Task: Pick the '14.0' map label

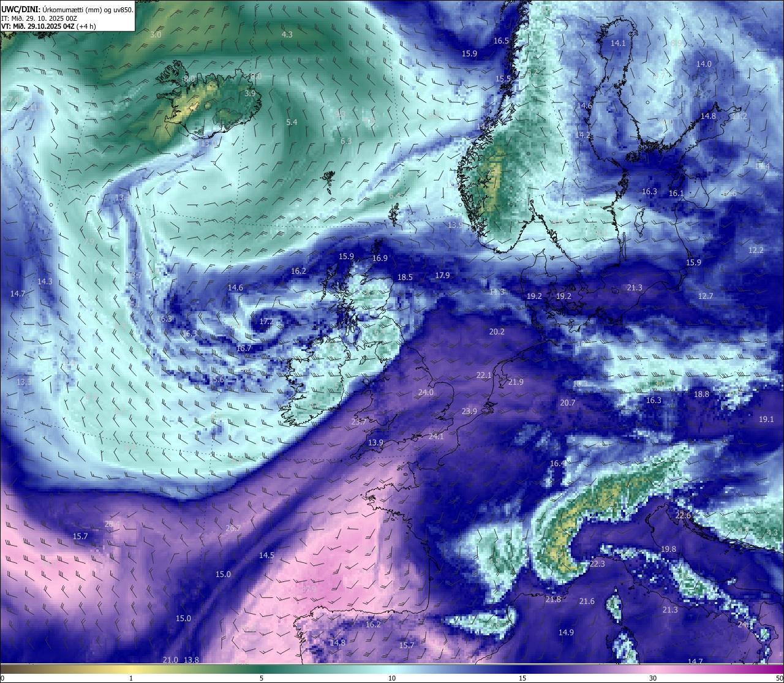Action: [x=704, y=64]
